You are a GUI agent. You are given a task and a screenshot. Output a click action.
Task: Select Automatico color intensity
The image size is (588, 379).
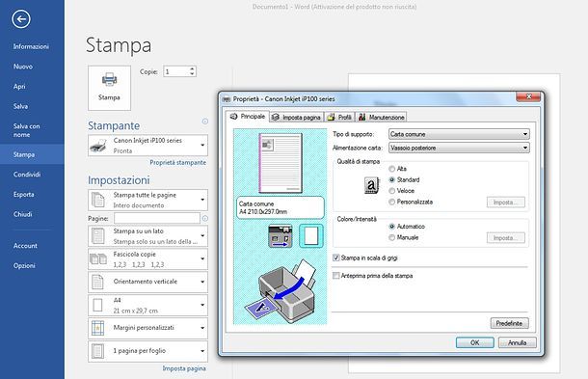[392, 227]
